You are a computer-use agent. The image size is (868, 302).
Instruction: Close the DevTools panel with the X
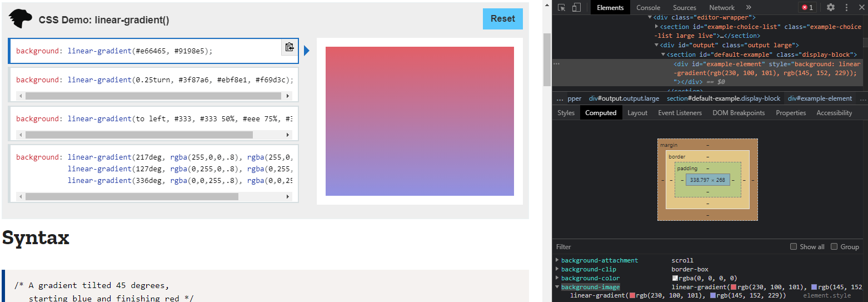(x=861, y=7)
